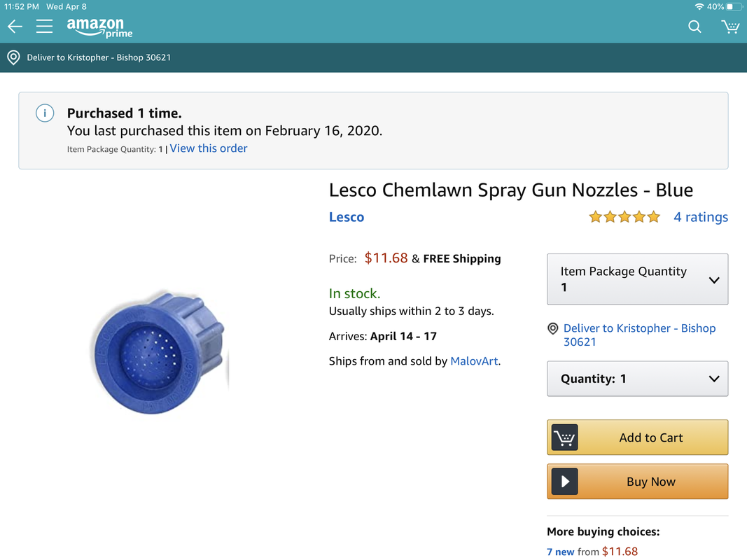Tap the back arrow icon
This screenshot has height=560, width=747.
[15, 27]
